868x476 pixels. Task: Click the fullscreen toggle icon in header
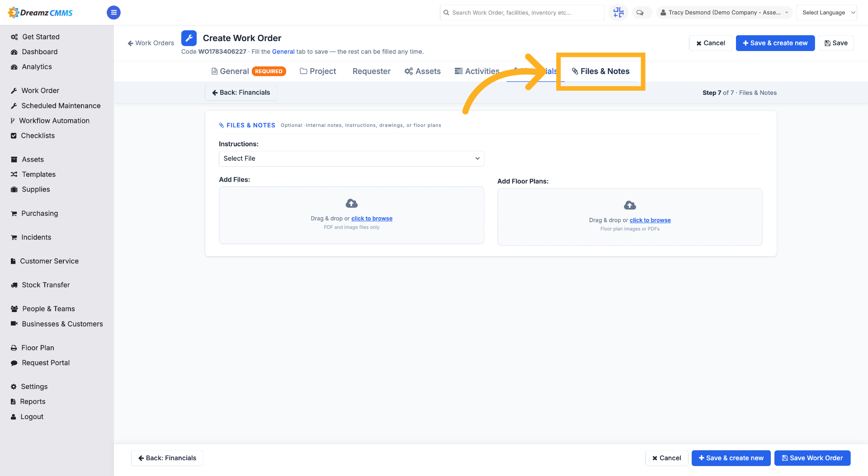pyautogui.click(x=618, y=13)
